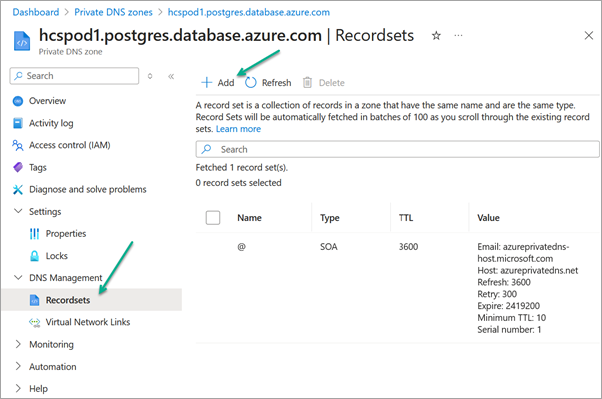Screen dimensions: 602x399
Task: Click the Access control people icon
Action: click(18, 145)
